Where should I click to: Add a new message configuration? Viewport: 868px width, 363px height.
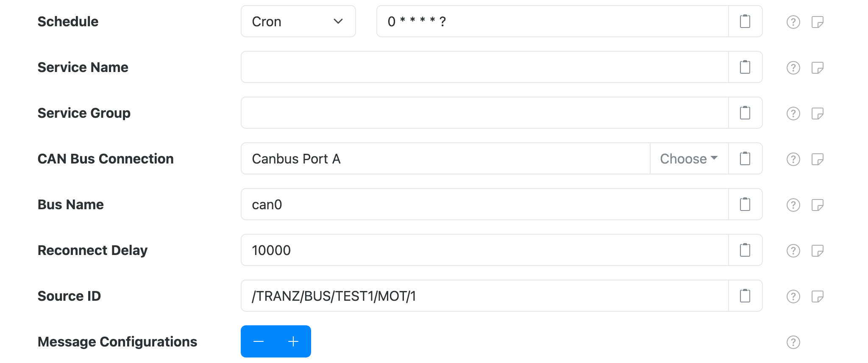coord(292,341)
